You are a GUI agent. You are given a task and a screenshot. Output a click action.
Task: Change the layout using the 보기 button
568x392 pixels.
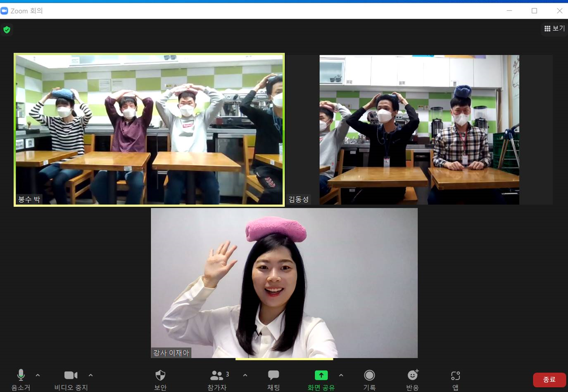coord(554,28)
